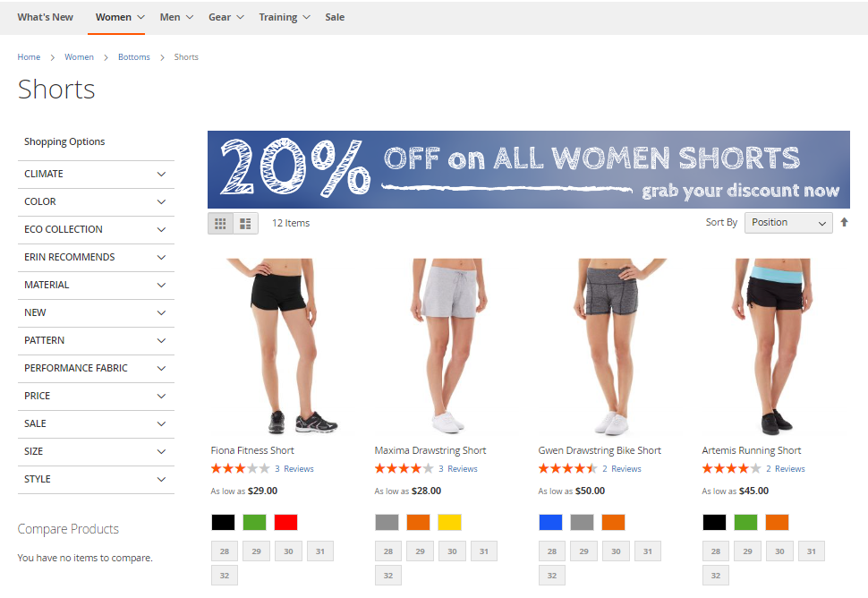This screenshot has height=598, width=868.
Task: Select red swatch for Fiona Fitness Short
Action: coord(286,522)
